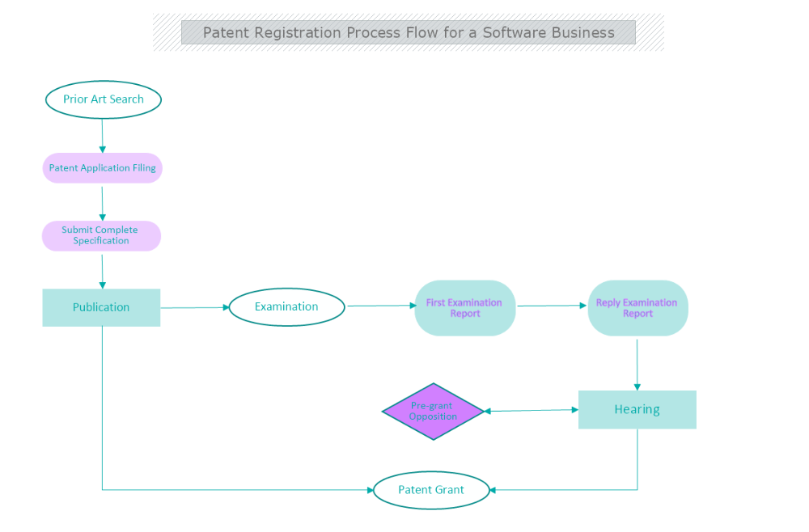
Task: Click the First Examination Report node
Action: 464,307
